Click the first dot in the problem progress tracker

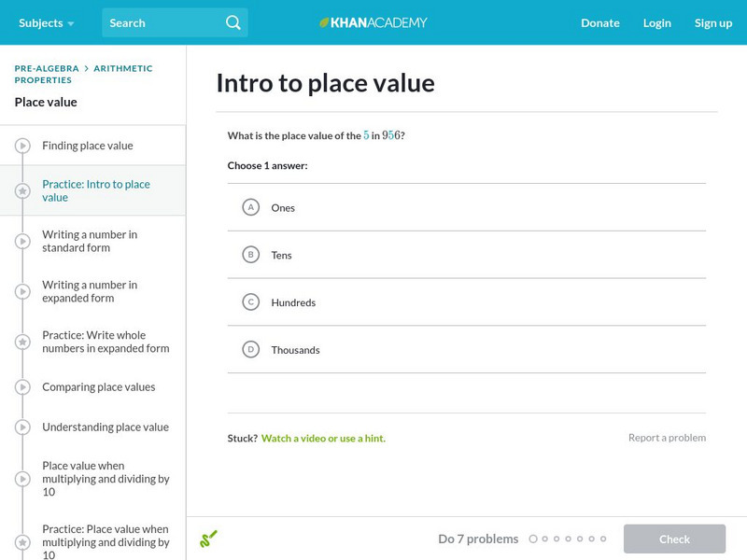tap(534, 539)
